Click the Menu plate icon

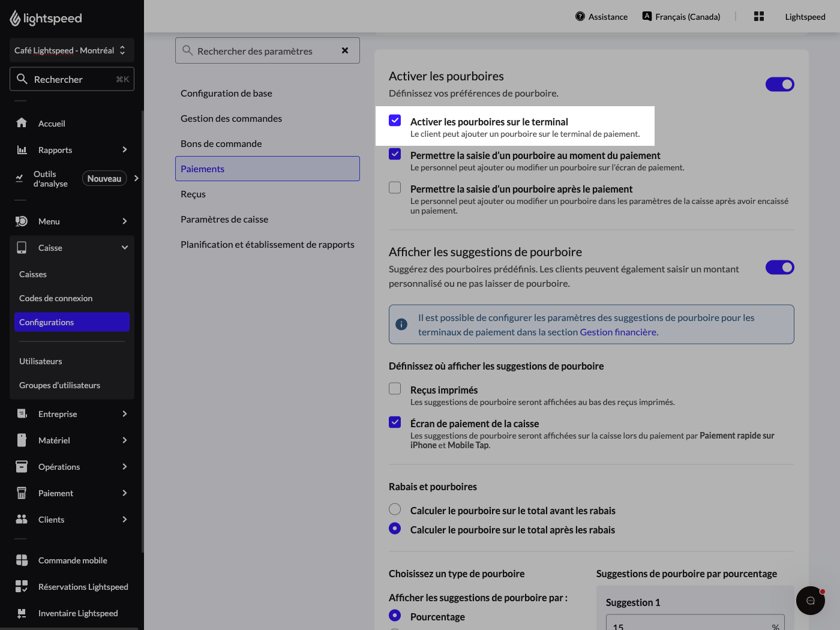point(22,221)
